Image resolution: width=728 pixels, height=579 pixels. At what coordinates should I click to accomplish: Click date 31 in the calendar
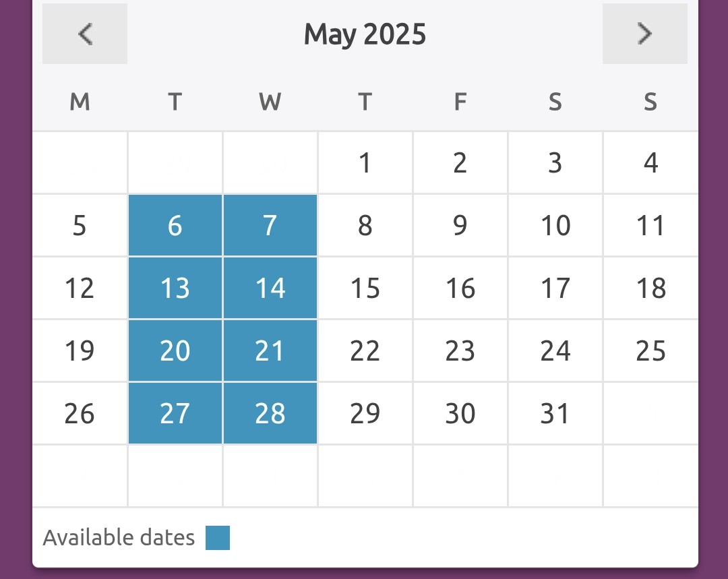[555, 413]
